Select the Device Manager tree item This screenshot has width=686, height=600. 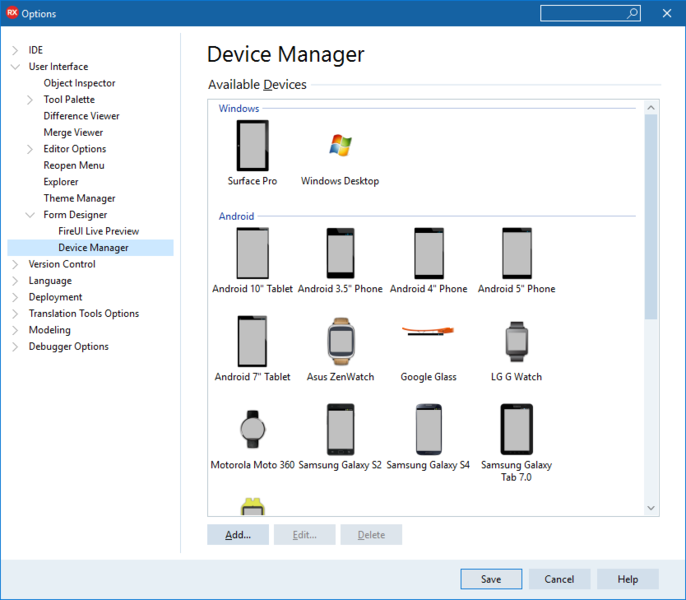point(91,248)
